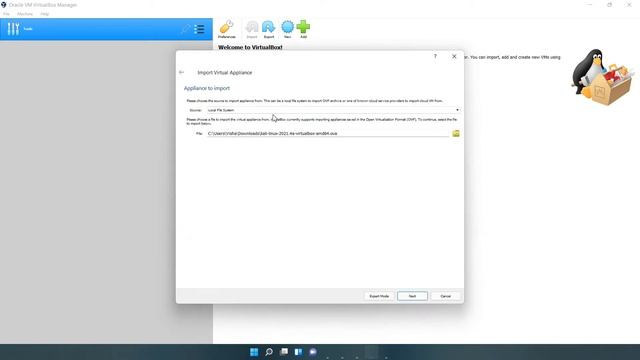
Task: Click the 'Welcome to VirtualBox!' heading
Action: pos(250,47)
